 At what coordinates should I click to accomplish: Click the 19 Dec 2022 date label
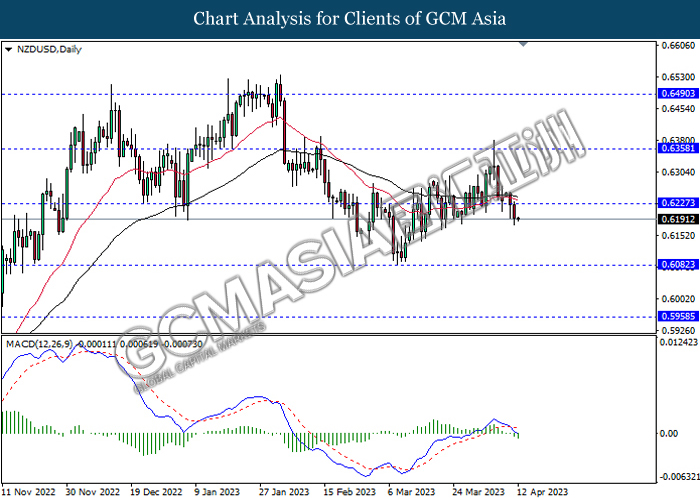(x=157, y=492)
